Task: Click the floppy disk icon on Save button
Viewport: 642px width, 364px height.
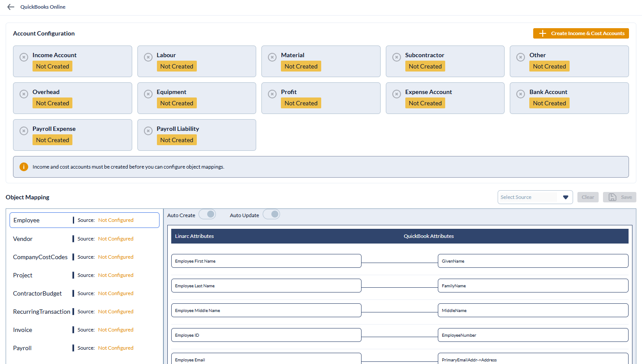Action: pyautogui.click(x=612, y=197)
